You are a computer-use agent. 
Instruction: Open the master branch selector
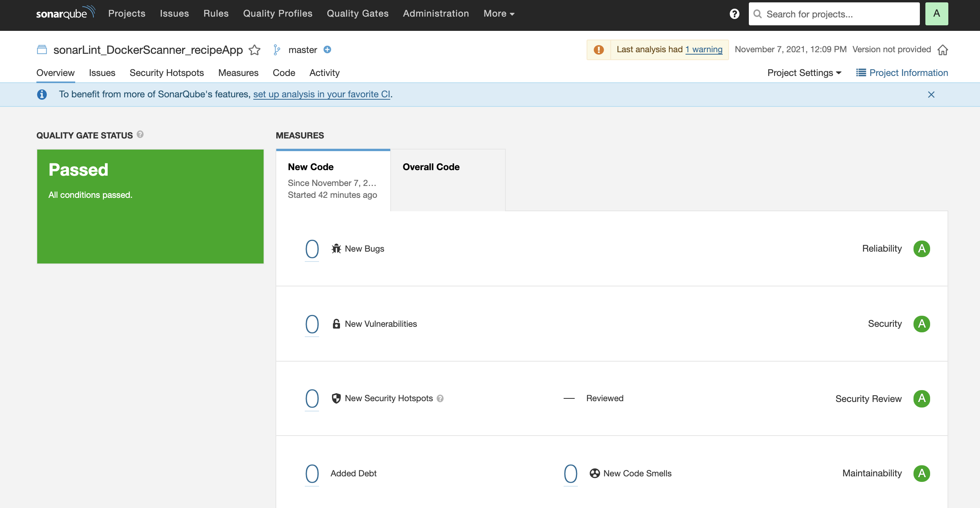303,50
